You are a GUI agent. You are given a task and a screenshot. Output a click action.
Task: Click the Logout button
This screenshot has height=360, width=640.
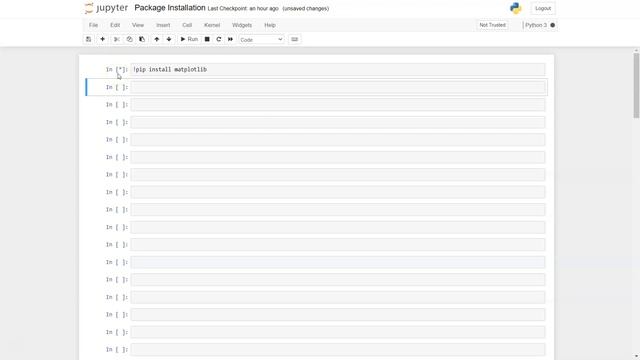click(x=543, y=8)
